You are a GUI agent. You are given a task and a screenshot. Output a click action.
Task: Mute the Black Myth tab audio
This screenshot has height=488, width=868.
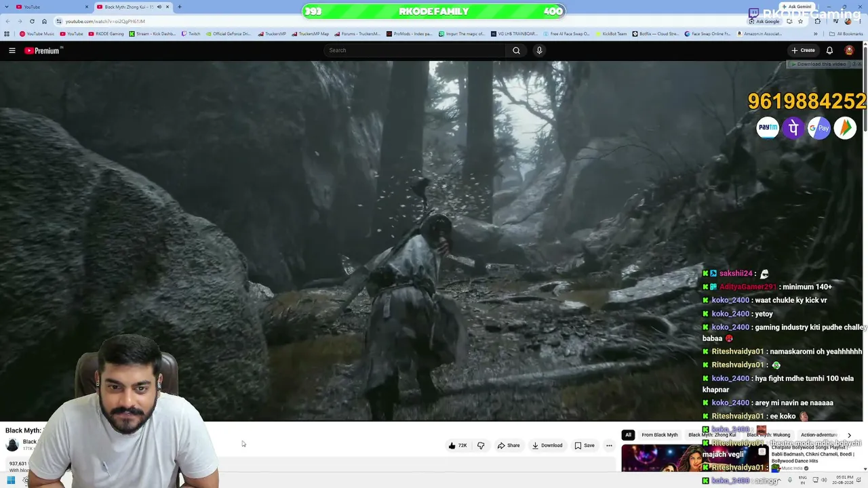click(x=159, y=7)
